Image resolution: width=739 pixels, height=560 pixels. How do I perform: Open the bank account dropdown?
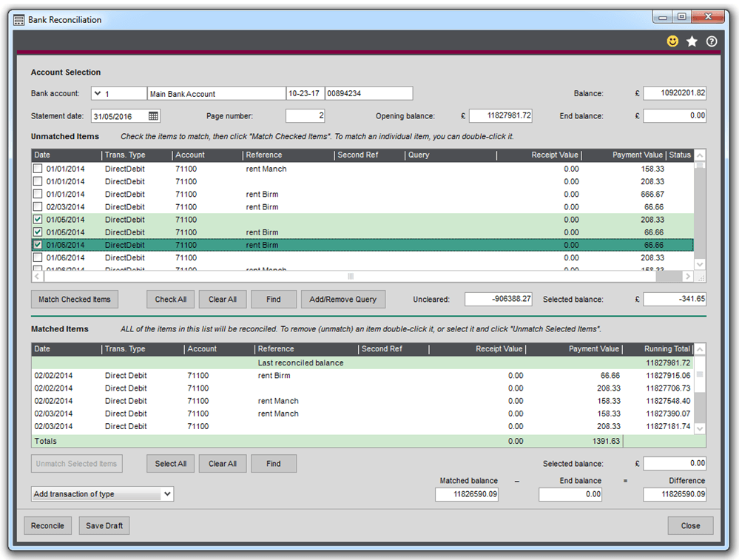click(x=97, y=93)
